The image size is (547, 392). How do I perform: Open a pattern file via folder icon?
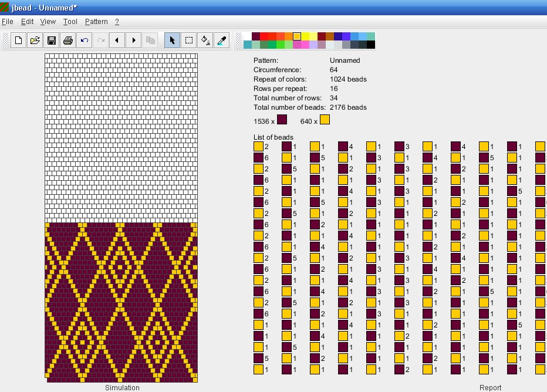tap(35, 40)
